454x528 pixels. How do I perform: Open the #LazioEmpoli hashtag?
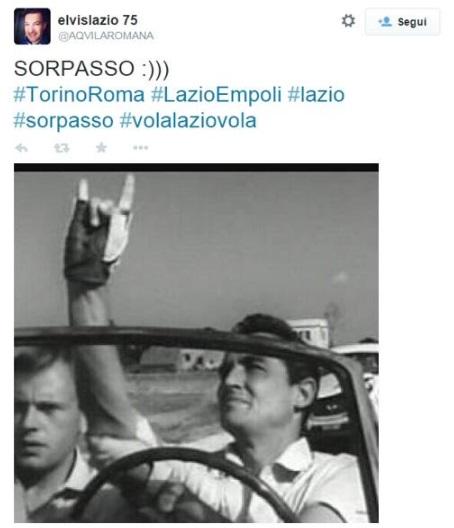(216, 95)
